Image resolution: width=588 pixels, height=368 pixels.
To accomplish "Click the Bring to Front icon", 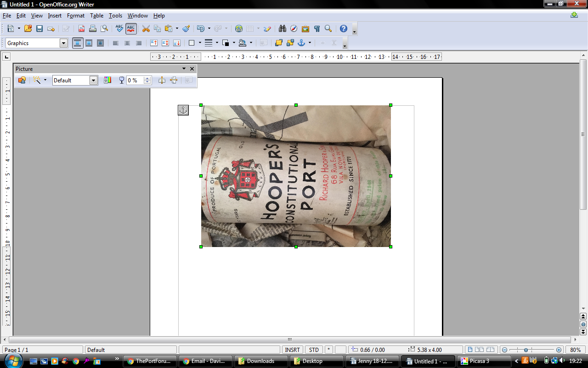I will [278, 43].
